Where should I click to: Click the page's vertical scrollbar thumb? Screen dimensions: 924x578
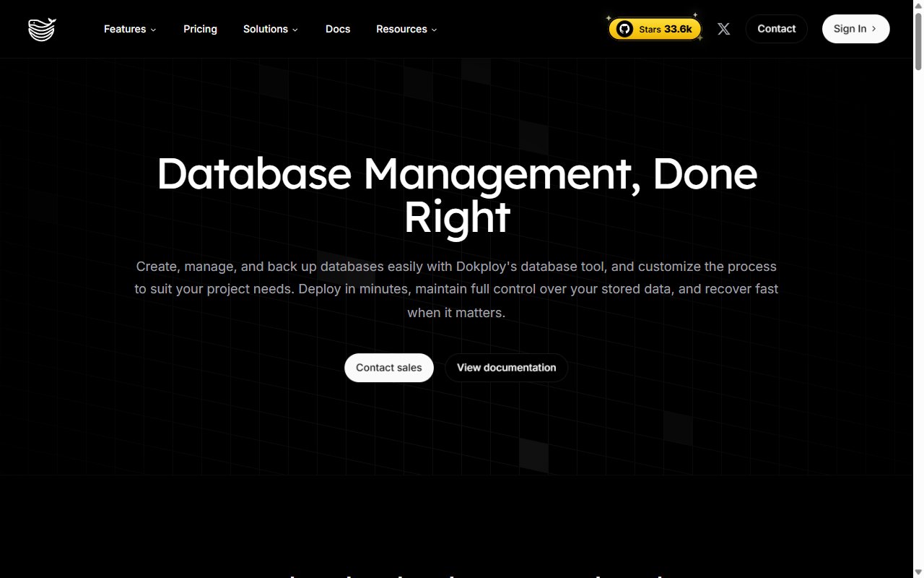point(918,40)
